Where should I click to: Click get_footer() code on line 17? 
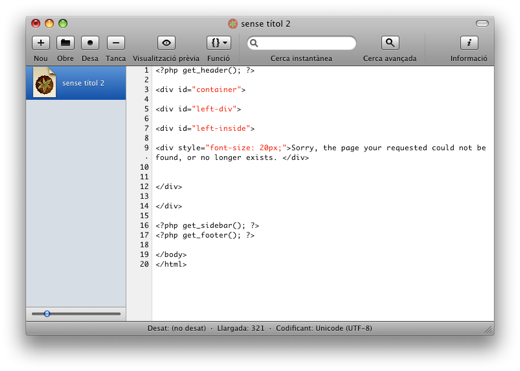[205, 235]
